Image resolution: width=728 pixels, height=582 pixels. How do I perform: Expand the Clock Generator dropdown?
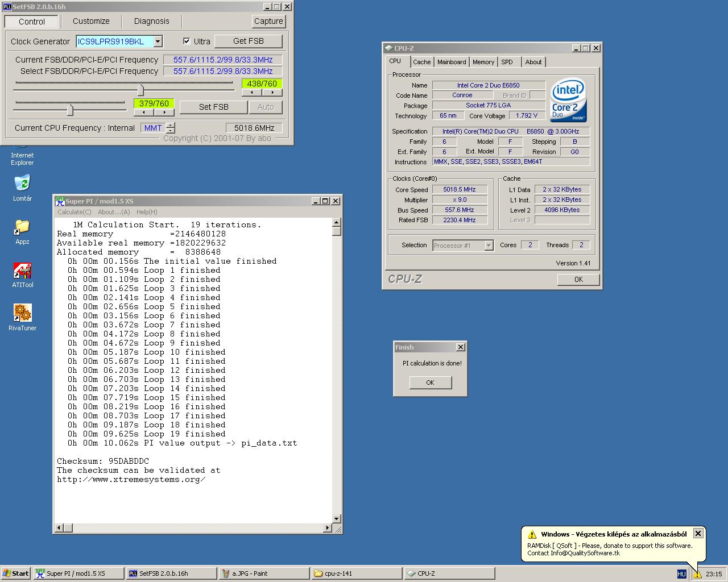pos(158,41)
